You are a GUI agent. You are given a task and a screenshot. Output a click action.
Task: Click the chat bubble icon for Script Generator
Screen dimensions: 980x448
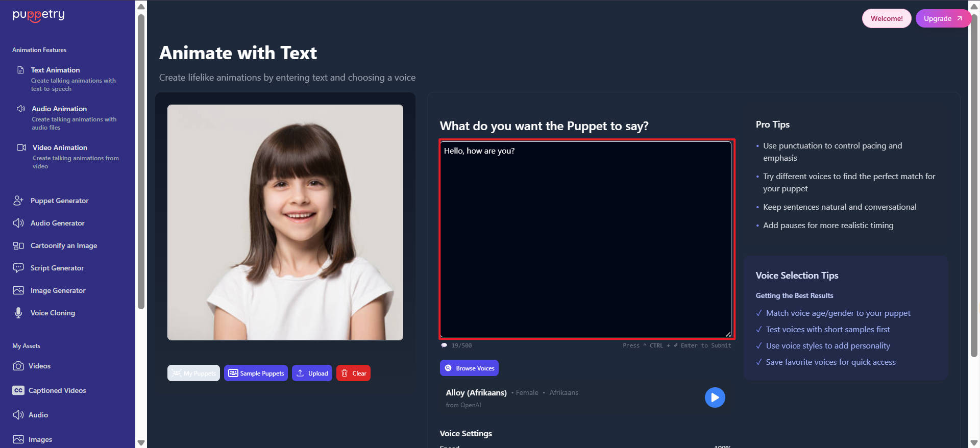18,268
